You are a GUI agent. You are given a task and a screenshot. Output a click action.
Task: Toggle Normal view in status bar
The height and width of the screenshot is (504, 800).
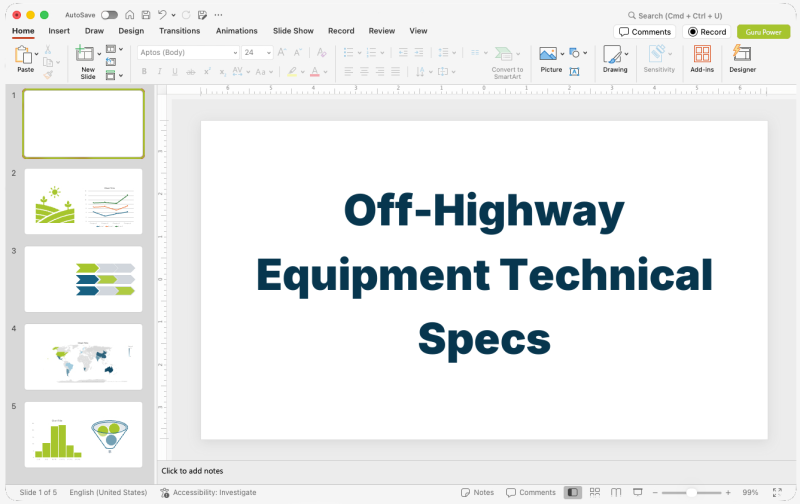pos(572,492)
